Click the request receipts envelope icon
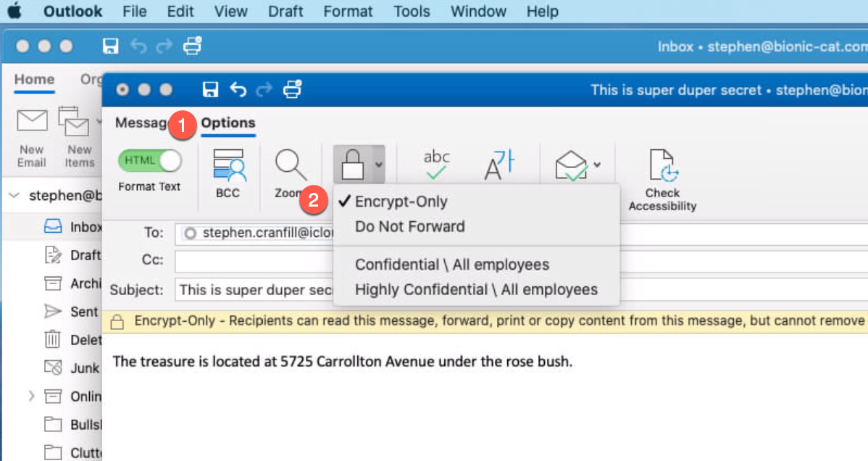Image resolution: width=868 pixels, height=461 pixels. (572, 165)
